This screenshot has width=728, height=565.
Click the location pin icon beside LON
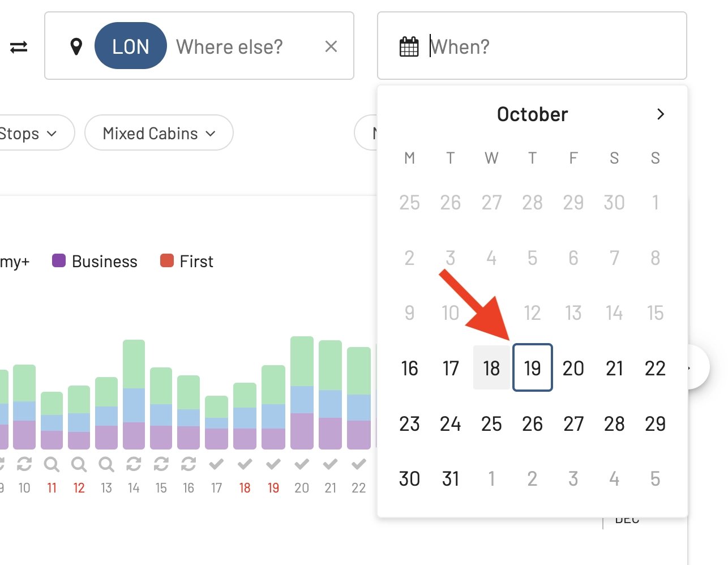[76, 46]
